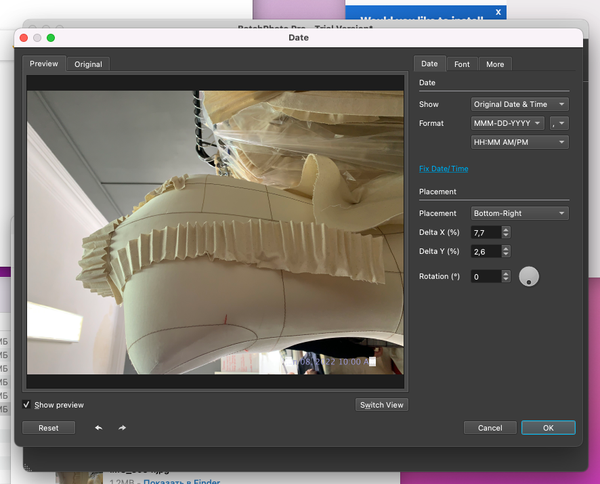
Task: Increase Rotation with stepper up arrow
Action: point(506,273)
